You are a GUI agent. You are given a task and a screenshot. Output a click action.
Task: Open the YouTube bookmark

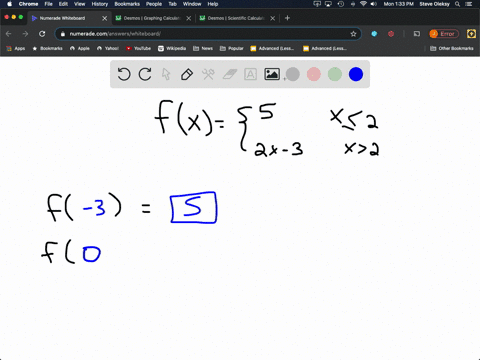(138, 48)
